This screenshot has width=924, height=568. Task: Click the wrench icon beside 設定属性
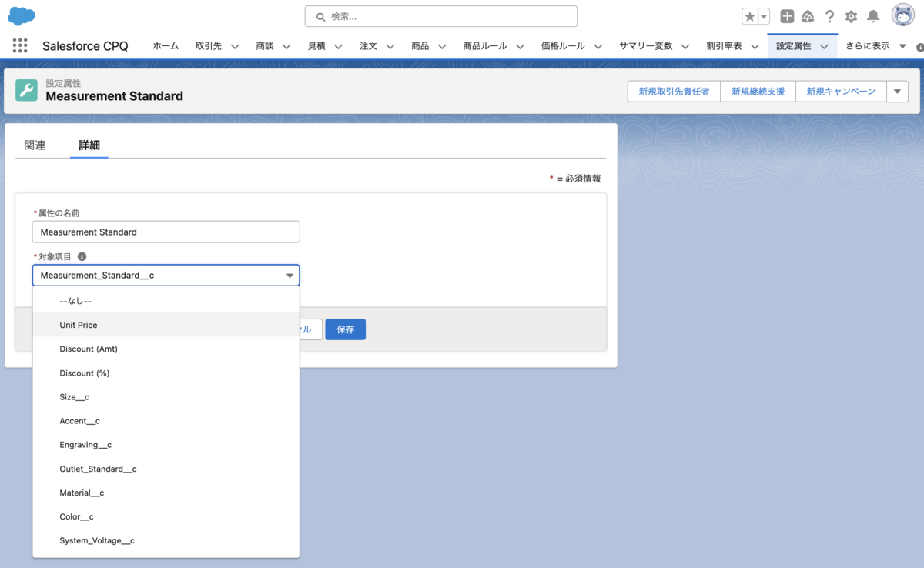pyautogui.click(x=25, y=90)
